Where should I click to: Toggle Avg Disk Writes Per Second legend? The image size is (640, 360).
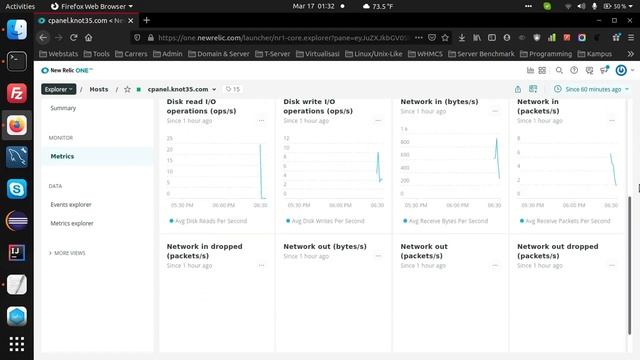coord(325,221)
